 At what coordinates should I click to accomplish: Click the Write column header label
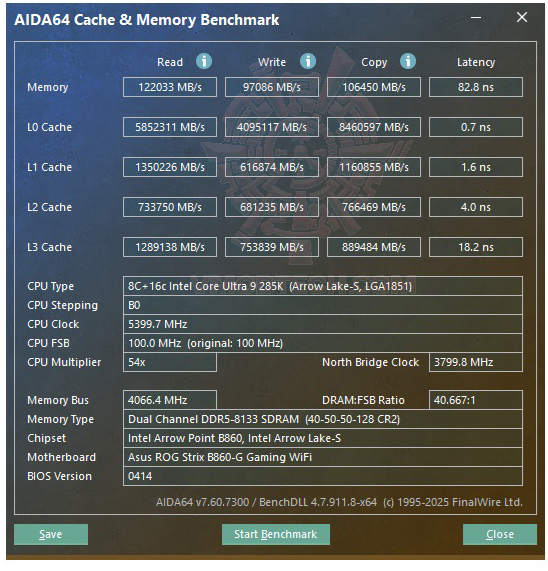pos(272,62)
